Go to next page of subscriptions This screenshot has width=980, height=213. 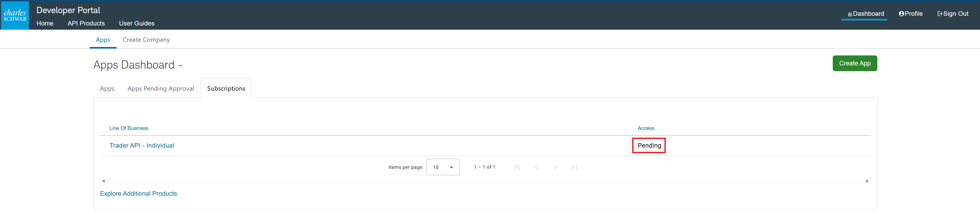click(555, 167)
